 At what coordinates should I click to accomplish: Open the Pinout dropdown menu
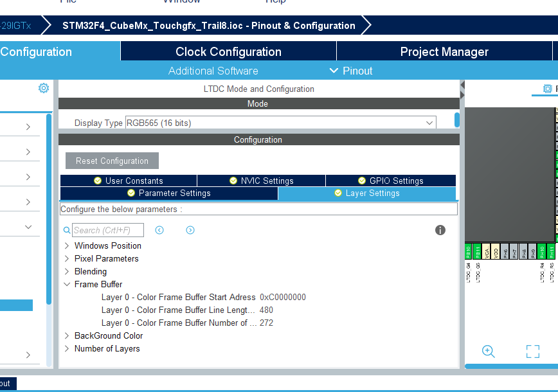coord(351,71)
